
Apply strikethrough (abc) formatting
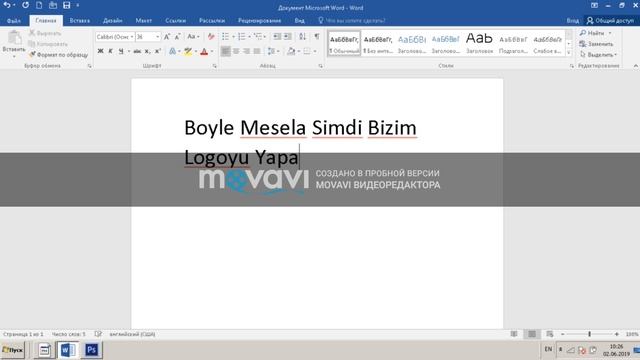coord(137,51)
